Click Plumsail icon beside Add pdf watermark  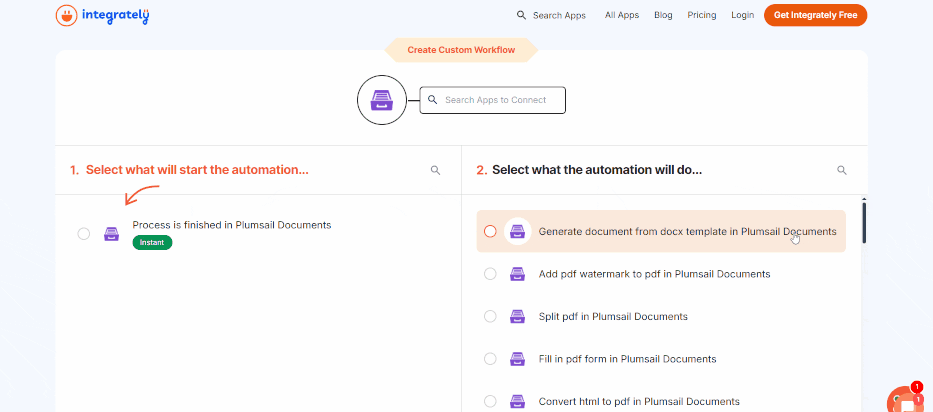[518, 274]
